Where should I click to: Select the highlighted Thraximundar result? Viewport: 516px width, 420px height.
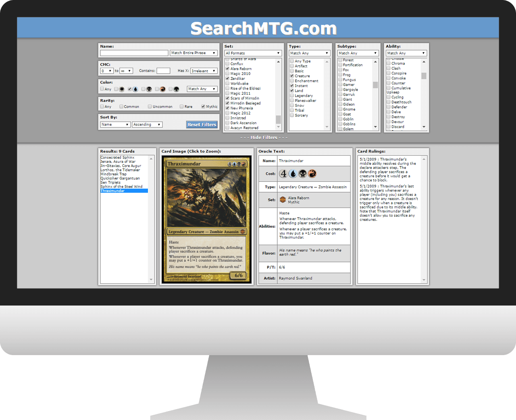(124, 191)
